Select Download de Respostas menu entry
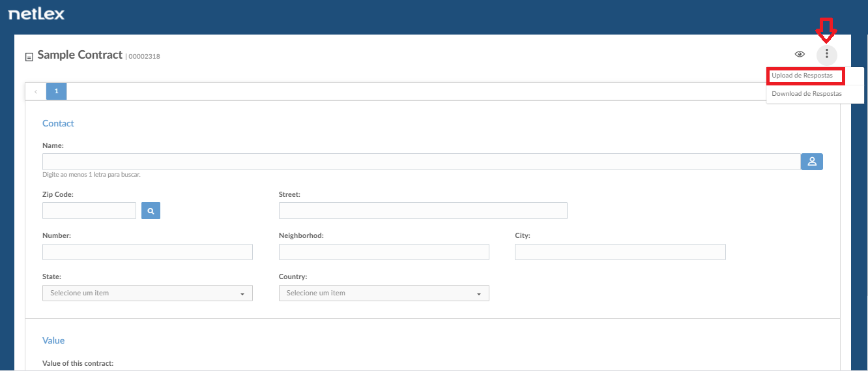This screenshot has height=371, width=868. (x=807, y=94)
